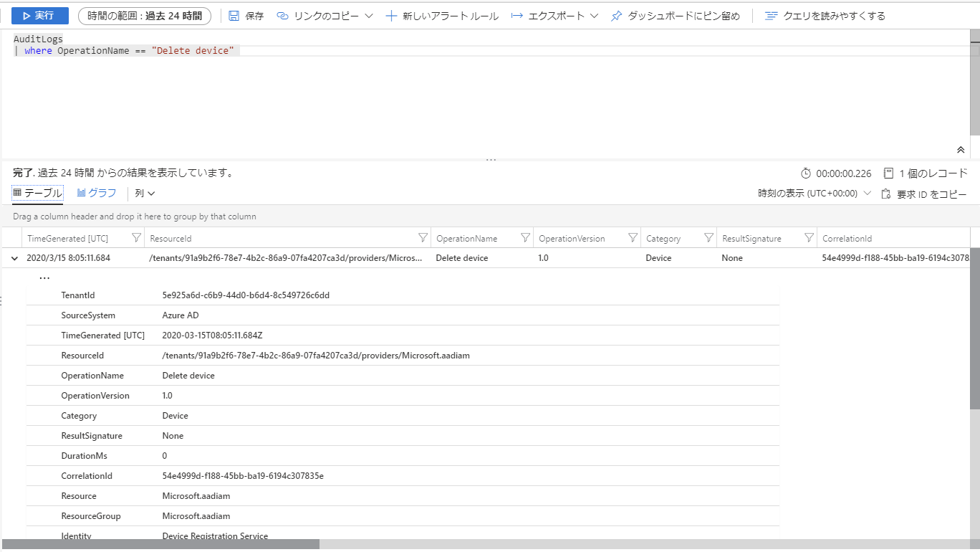Filter the ResourceId column
Image resolution: width=980 pixels, height=552 pixels.
point(423,238)
